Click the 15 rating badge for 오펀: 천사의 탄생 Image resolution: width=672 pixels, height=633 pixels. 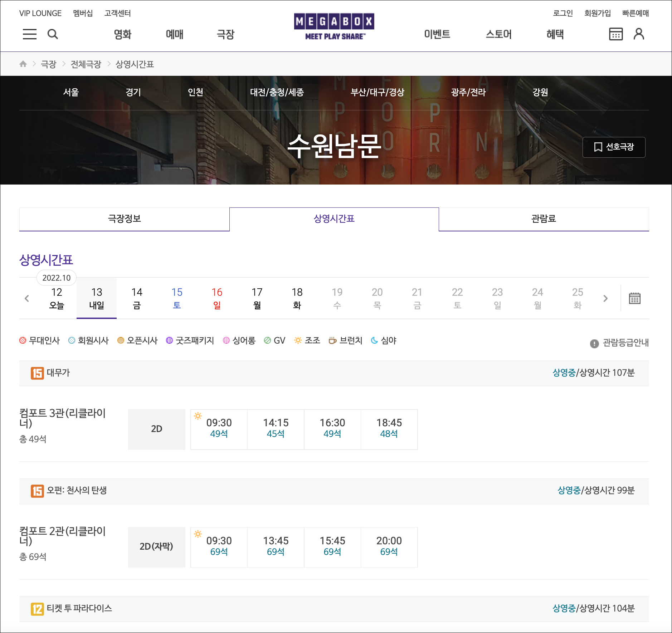tap(37, 491)
